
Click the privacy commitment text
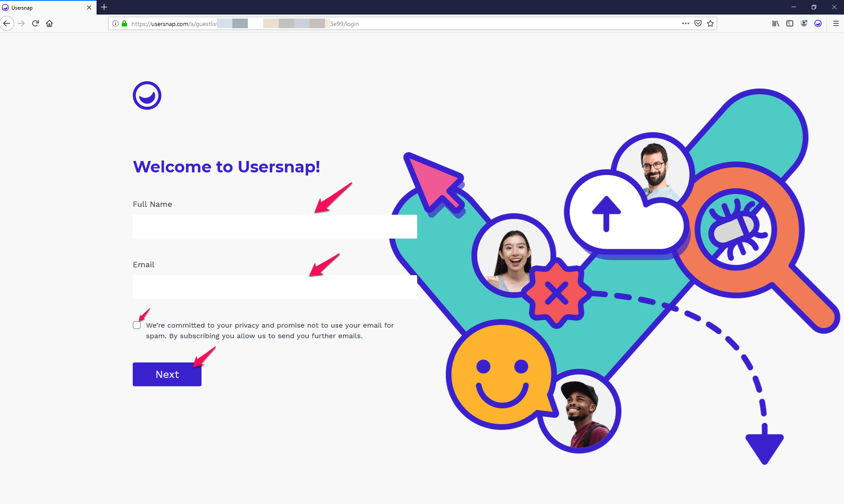point(270,330)
